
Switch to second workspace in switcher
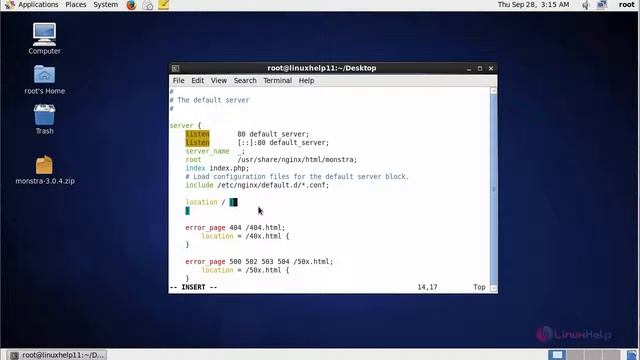click(575, 355)
